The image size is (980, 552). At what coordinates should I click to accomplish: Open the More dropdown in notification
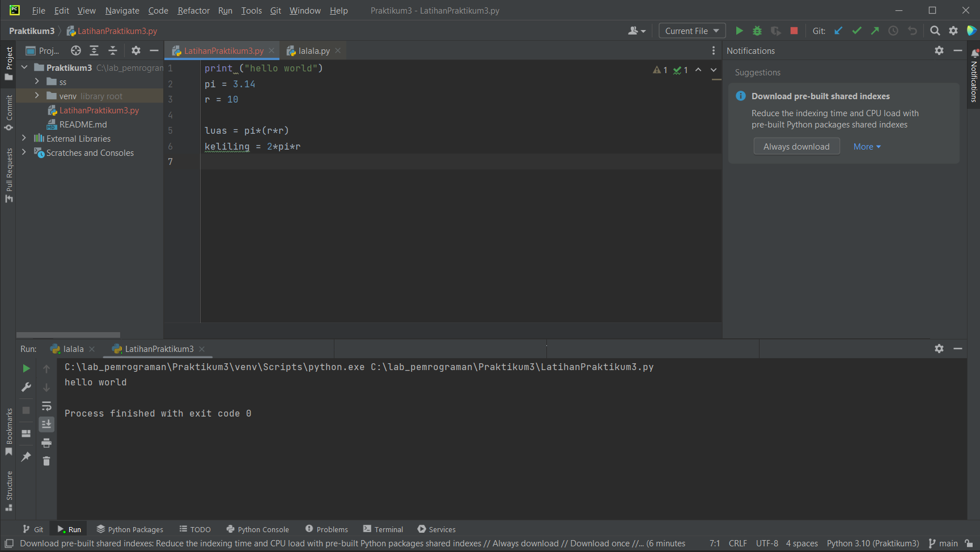(x=867, y=146)
